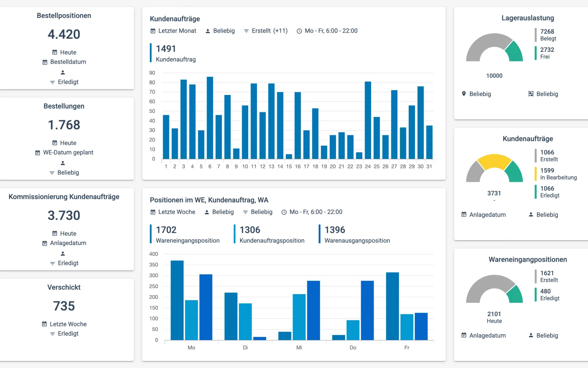Click the 1599 In Bearbeitung value
This screenshot has height=368, width=588.
click(x=547, y=170)
